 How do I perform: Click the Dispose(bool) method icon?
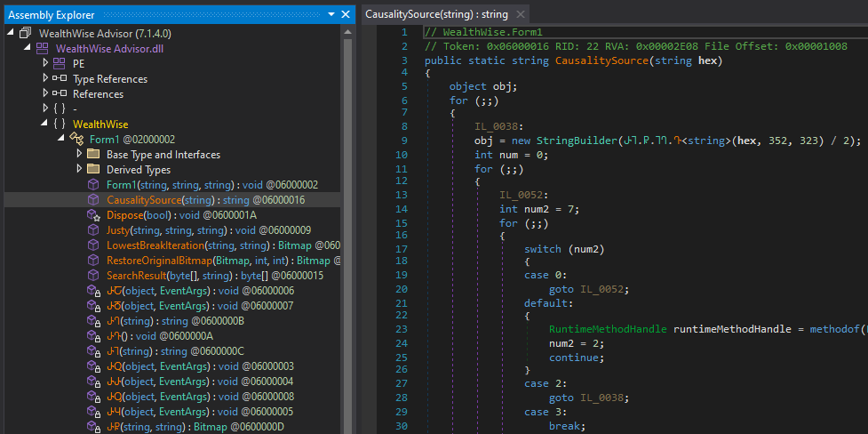click(x=93, y=215)
